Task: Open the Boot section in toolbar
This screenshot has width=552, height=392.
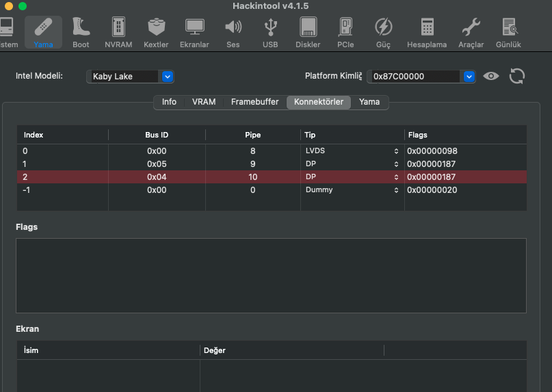Action: click(81, 33)
